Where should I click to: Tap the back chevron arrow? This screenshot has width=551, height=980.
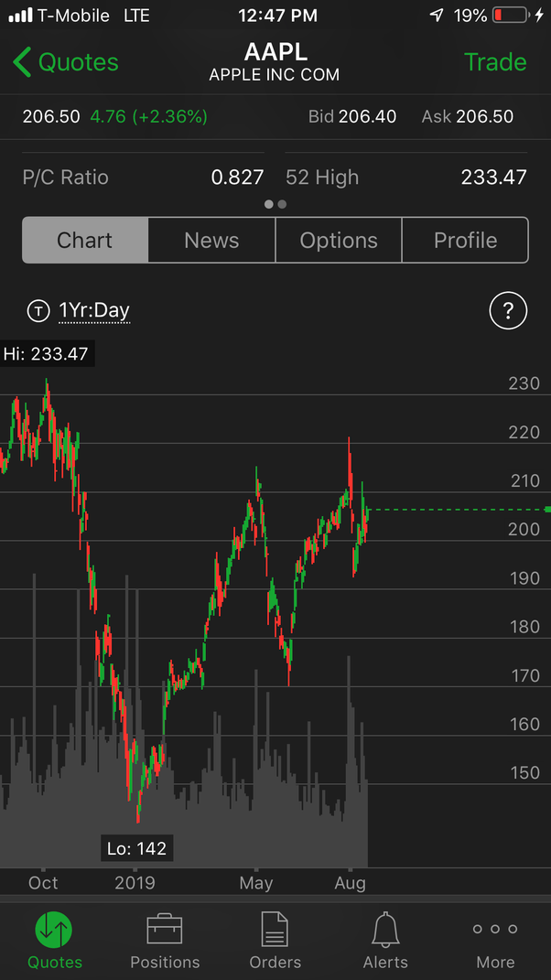click(22, 62)
